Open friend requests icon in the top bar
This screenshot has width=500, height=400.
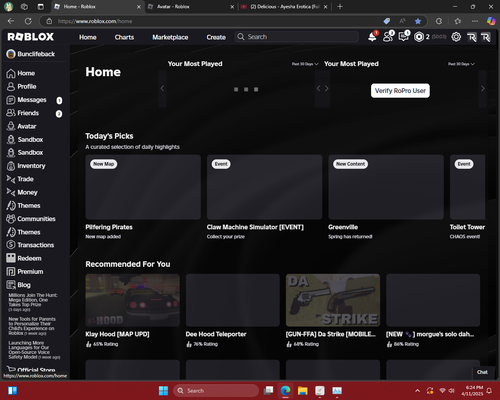pos(388,37)
